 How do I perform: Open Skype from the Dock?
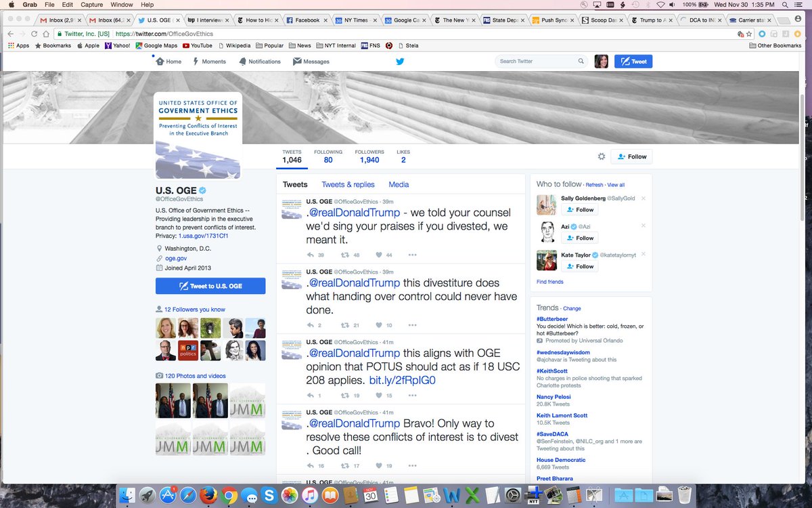[x=269, y=495]
